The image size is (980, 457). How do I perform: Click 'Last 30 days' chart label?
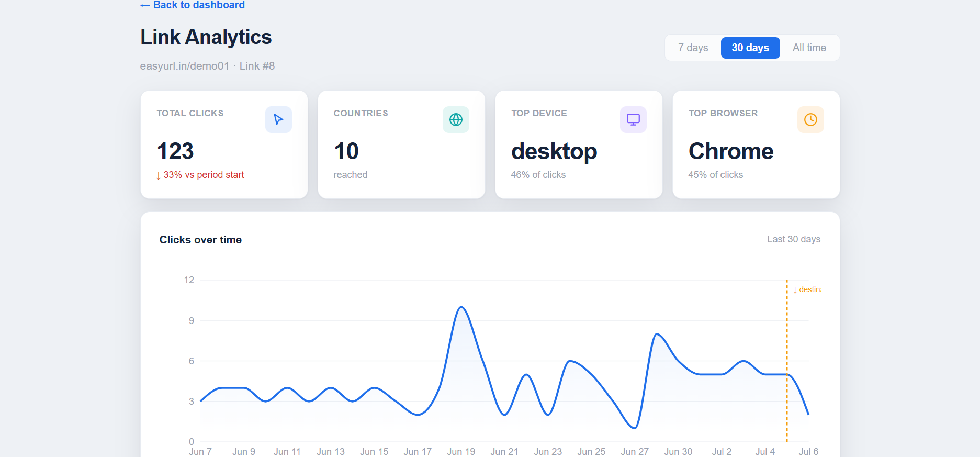click(x=794, y=239)
